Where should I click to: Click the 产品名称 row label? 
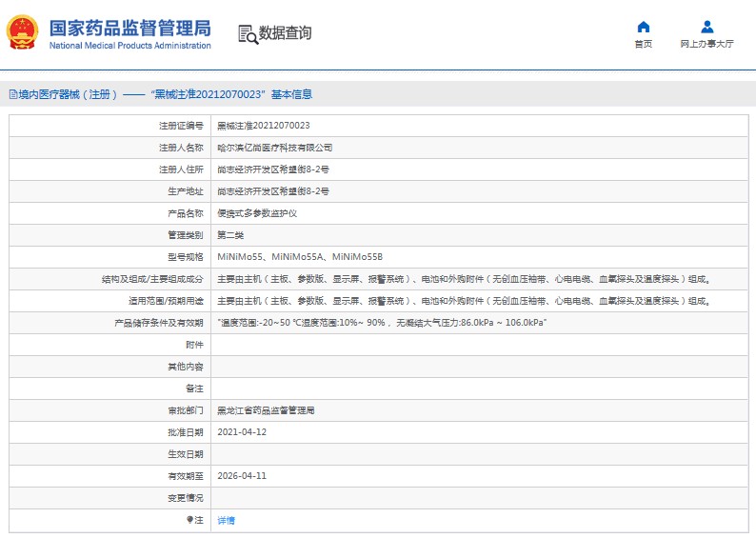click(x=186, y=213)
